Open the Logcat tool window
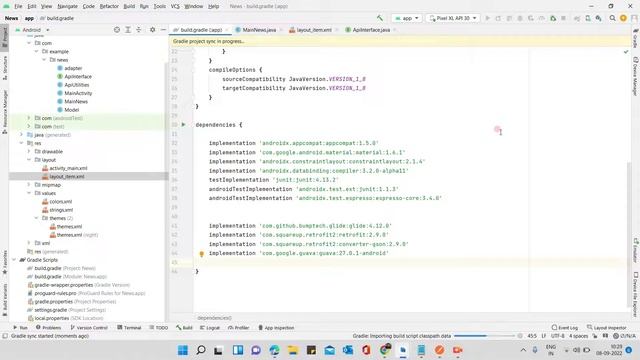Image resolution: width=640 pixels, height=360 pixels. pos(210,328)
